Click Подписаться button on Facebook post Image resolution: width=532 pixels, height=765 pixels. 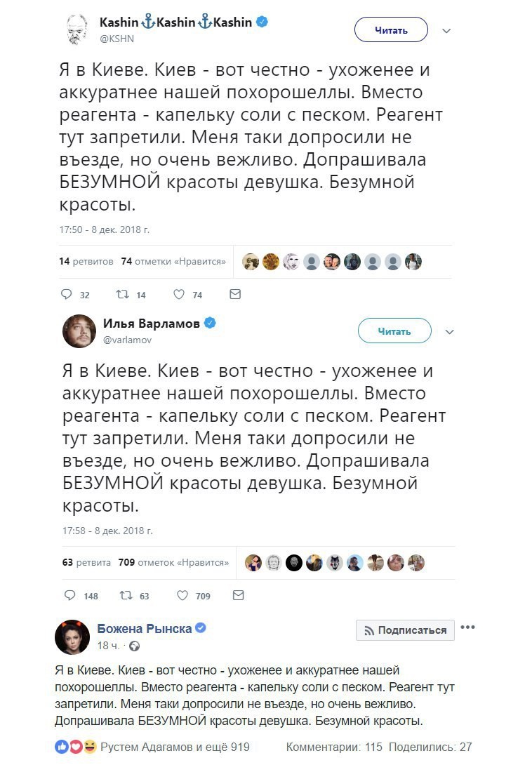405,630
